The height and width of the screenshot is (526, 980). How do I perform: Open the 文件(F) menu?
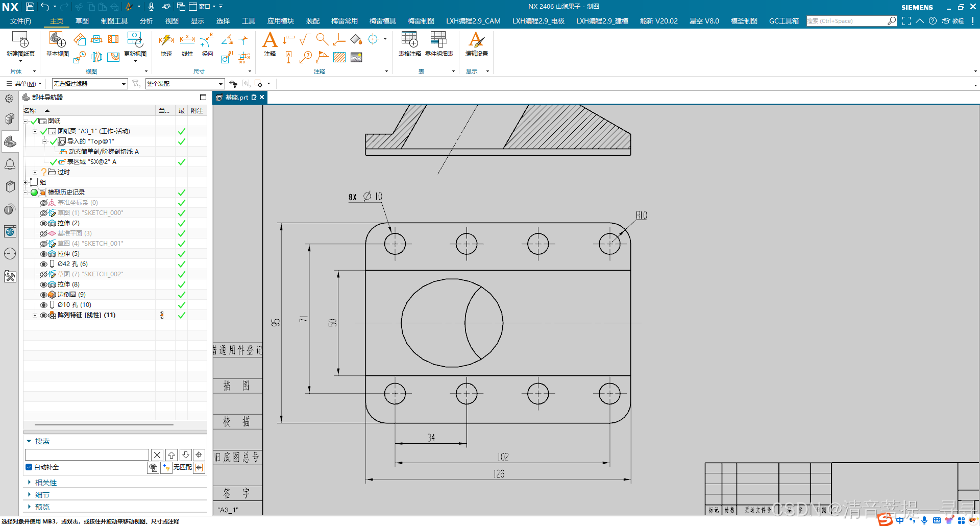(20, 21)
